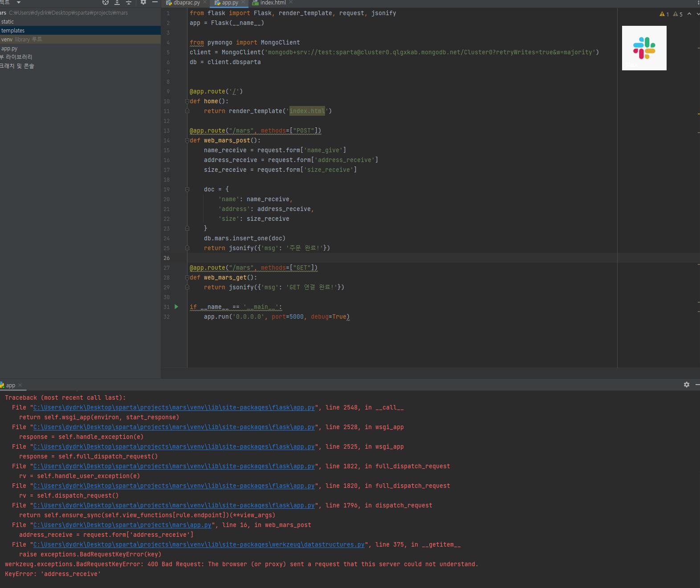Image resolution: width=700 pixels, height=588 pixels.
Task: Go to next highlighted problem arrow
Action: (x=698, y=14)
